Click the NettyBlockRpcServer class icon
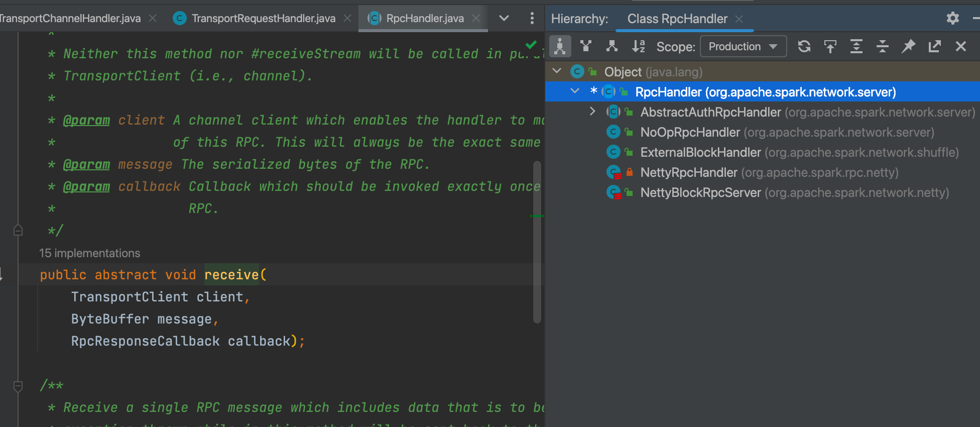980x427 pixels. click(613, 192)
